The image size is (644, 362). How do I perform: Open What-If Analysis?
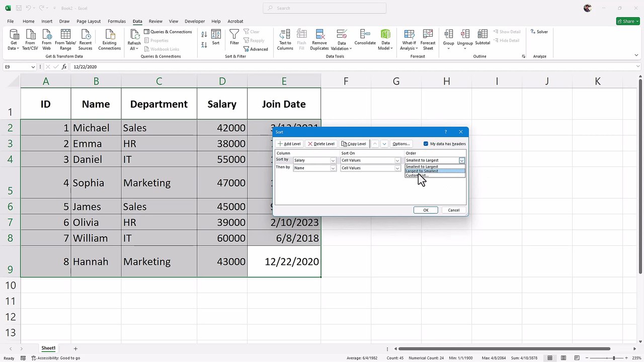[409, 39]
